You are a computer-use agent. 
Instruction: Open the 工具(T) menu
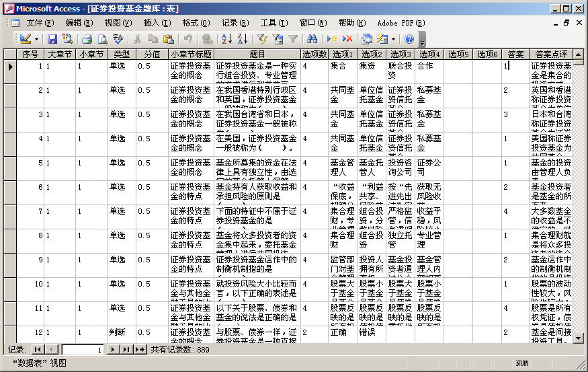tap(274, 23)
